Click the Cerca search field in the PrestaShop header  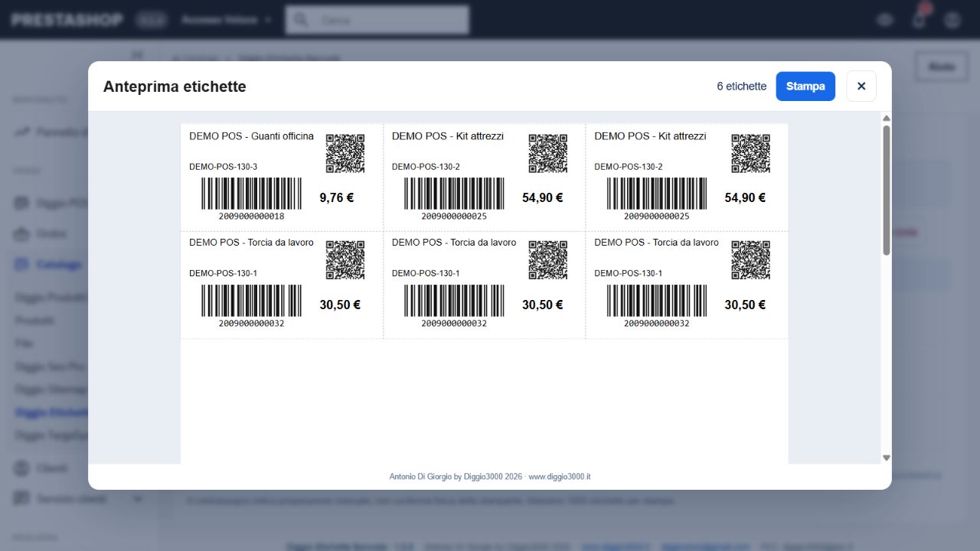[377, 20]
